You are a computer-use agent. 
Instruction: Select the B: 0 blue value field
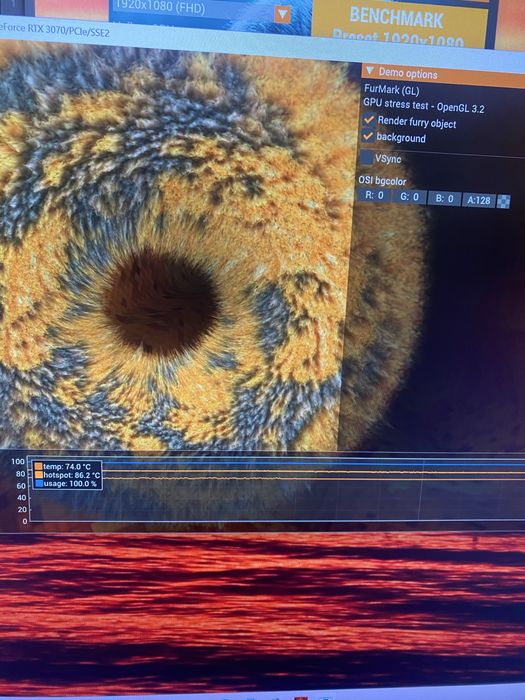click(444, 199)
